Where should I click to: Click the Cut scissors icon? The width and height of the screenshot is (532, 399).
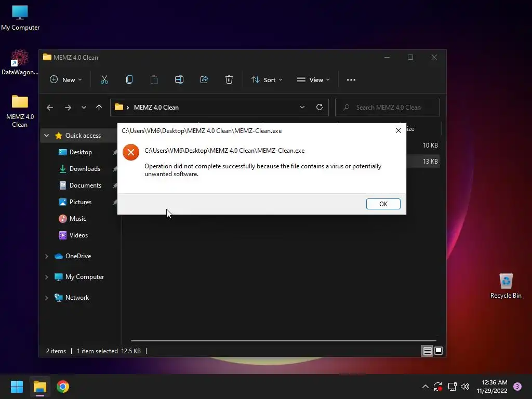(x=104, y=79)
